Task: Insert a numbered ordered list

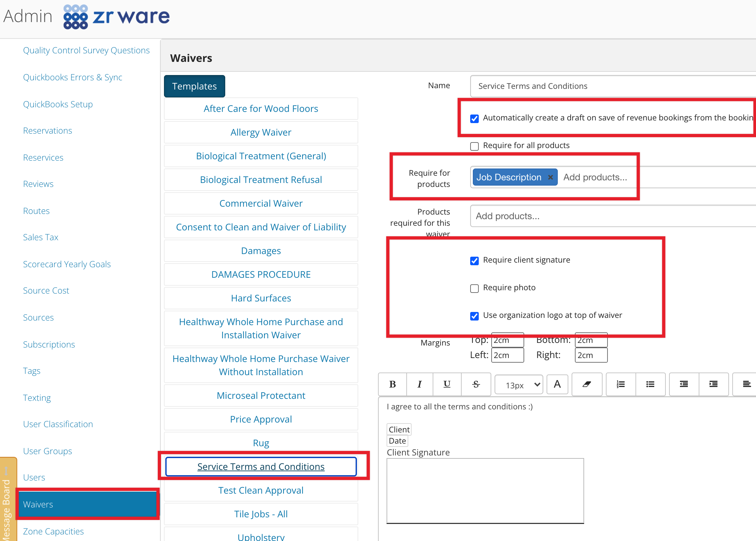Action: click(621, 384)
